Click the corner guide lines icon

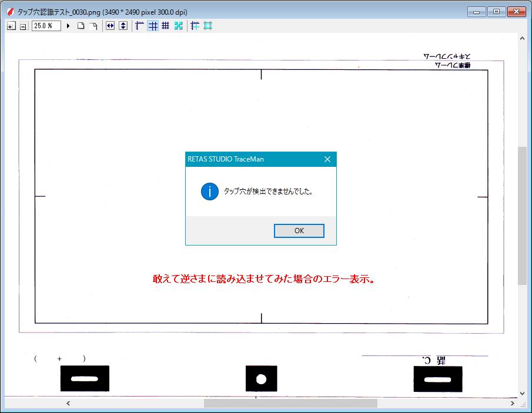click(x=140, y=26)
